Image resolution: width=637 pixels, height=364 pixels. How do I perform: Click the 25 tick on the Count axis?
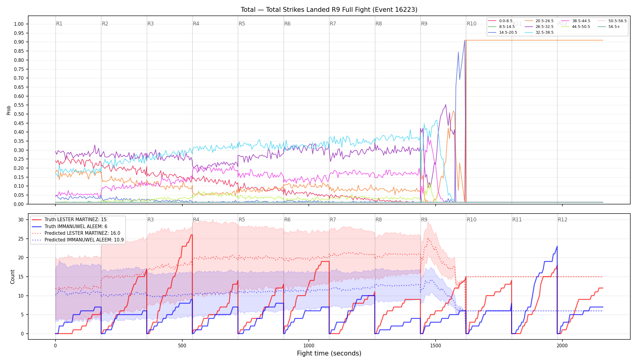click(x=21, y=239)
